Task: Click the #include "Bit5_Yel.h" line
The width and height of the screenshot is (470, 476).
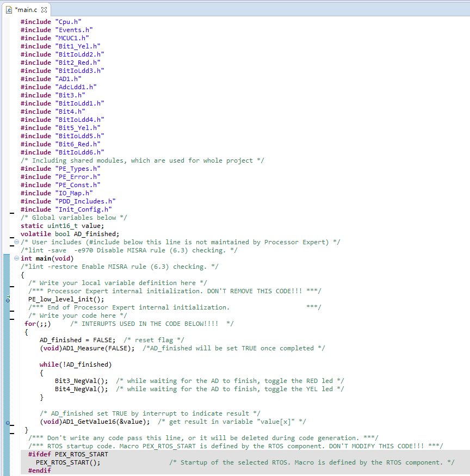Action: [x=60, y=128]
